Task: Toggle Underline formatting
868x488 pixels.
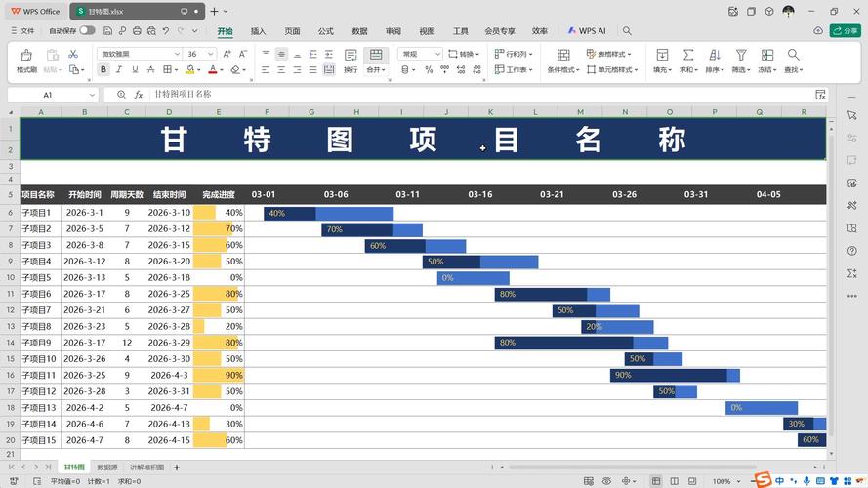Action: tap(135, 69)
